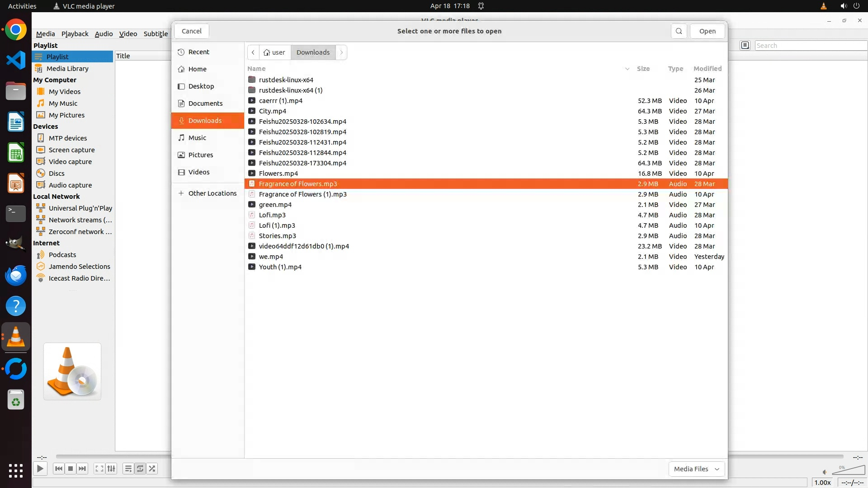Open the Playback menu

pyautogui.click(x=75, y=34)
